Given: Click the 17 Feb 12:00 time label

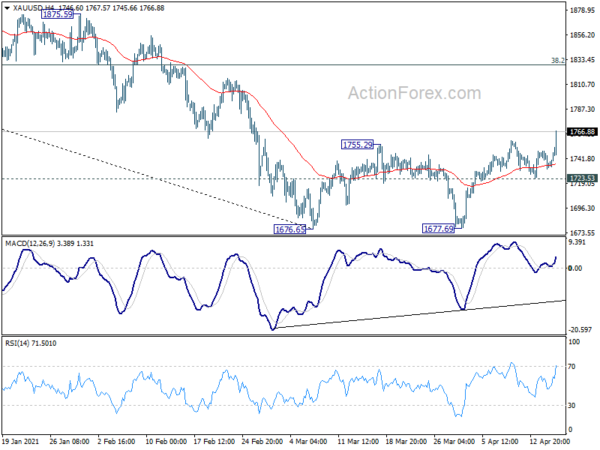Looking at the screenshot, I should pyautogui.click(x=214, y=441).
